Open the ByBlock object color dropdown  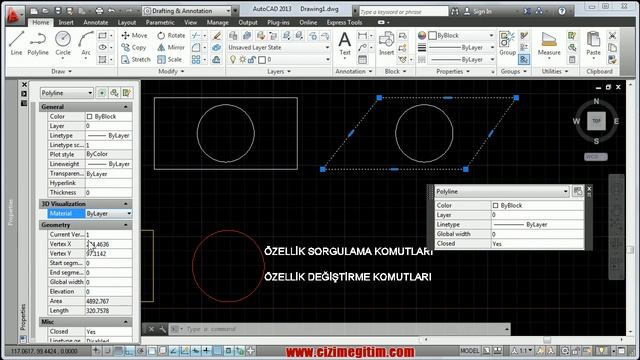pos(461,36)
